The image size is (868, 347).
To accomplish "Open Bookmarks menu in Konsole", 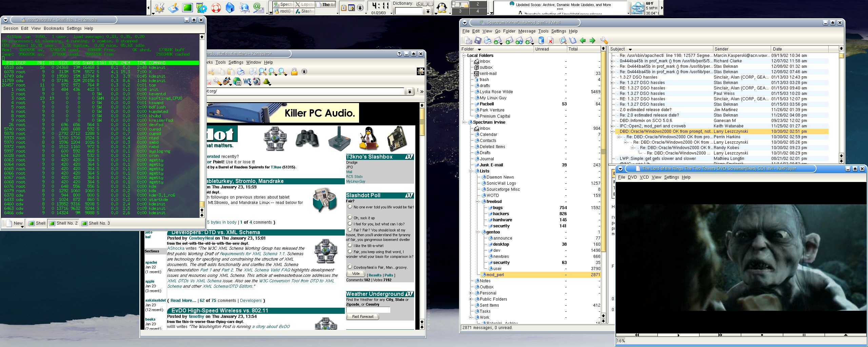I will (x=54, y=28).
